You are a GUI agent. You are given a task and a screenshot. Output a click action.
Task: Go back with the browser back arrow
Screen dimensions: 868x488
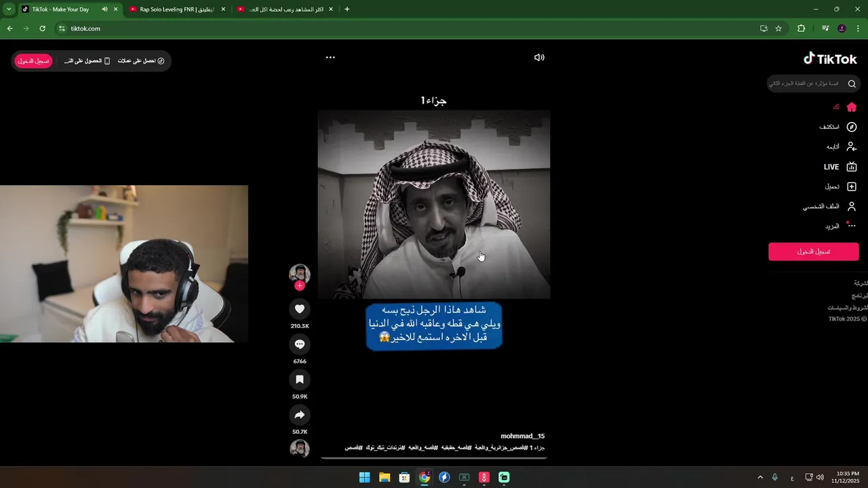click(9, 28)
